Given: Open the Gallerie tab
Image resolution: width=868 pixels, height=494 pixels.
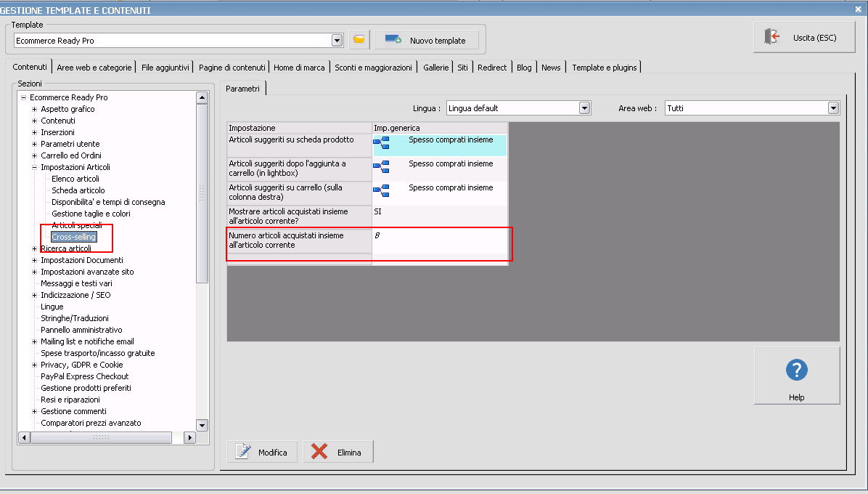Looking at the screenshot, I should pos(435,68).
